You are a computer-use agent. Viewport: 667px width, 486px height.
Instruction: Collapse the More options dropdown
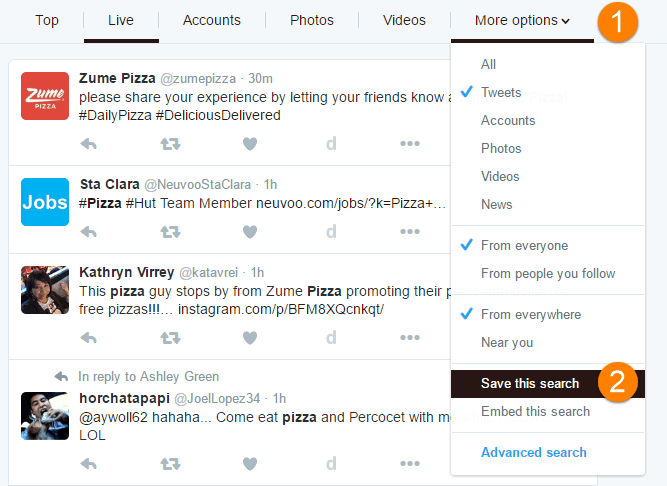click(x=523, y=21)
